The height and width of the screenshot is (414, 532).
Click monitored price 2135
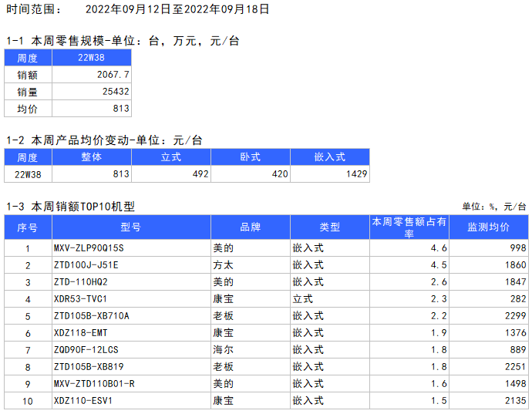point(515,401)
